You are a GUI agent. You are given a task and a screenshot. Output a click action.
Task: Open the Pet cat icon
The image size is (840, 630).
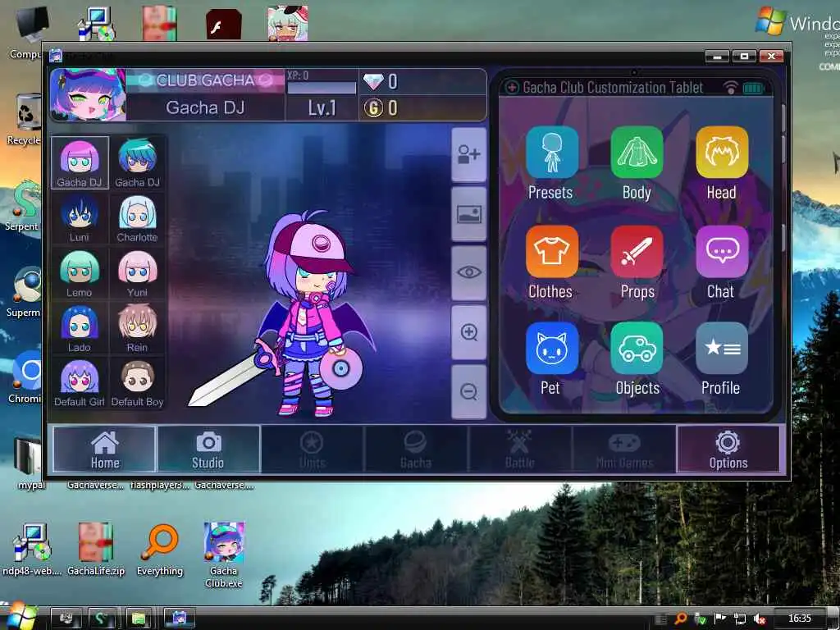coord(551,348)
